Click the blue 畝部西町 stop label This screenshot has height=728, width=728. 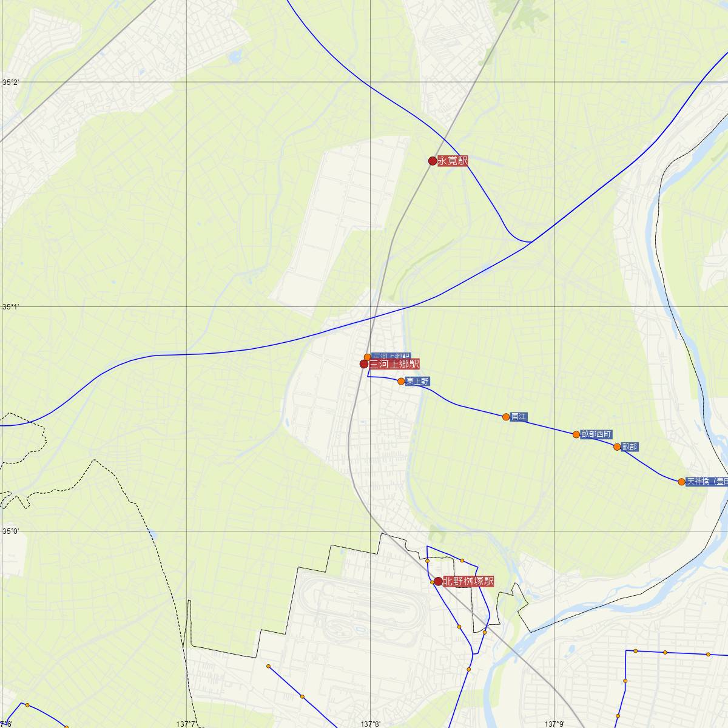(x=596, y=434)
